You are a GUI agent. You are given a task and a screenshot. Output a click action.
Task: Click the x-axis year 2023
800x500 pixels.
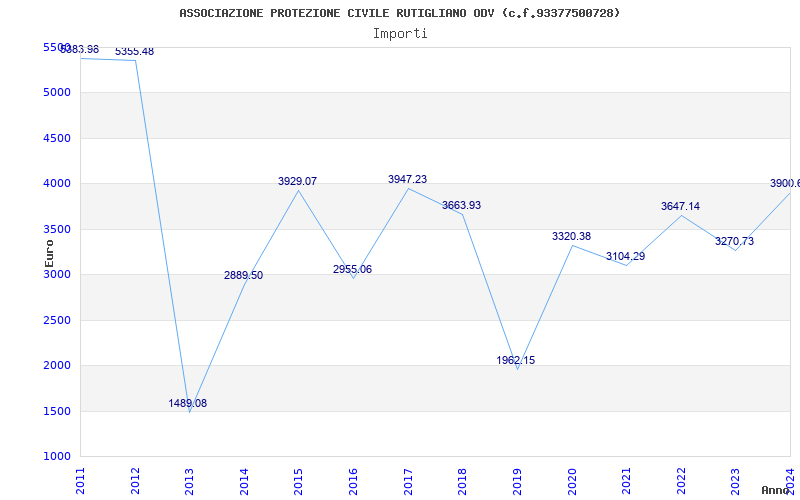coord(735,481)
